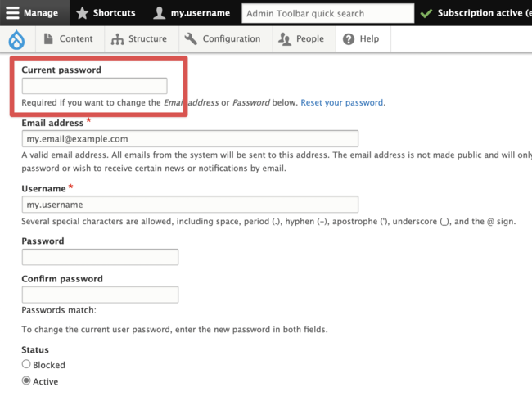Click the Username input field
This screenshot has width=532, height=396.
pos(190,205)
